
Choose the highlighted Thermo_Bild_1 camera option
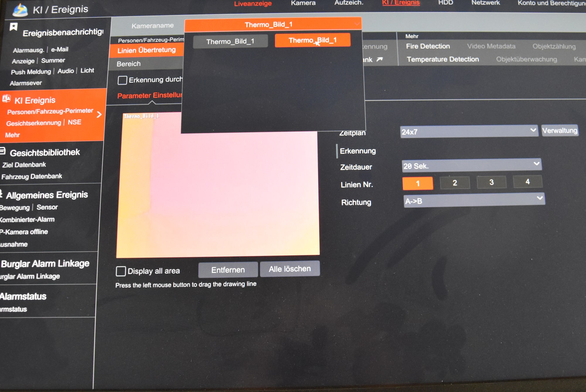[x=312, y=40]
